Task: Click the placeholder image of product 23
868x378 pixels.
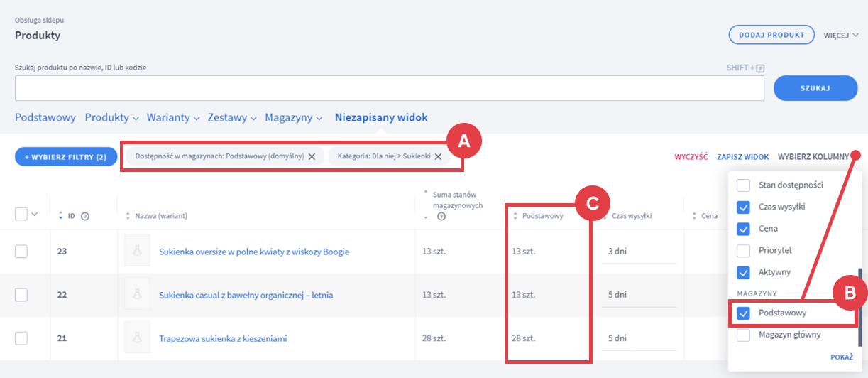Action: (137, 252)
